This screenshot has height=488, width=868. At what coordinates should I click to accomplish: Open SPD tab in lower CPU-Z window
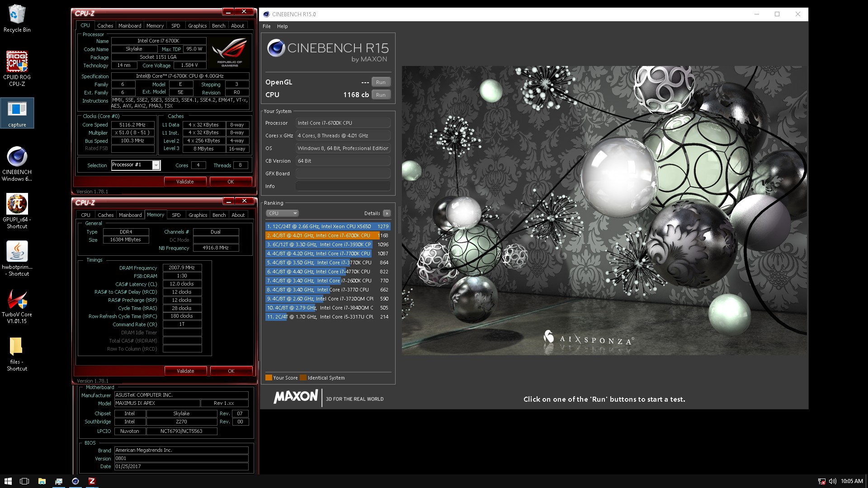pos(176,215)
